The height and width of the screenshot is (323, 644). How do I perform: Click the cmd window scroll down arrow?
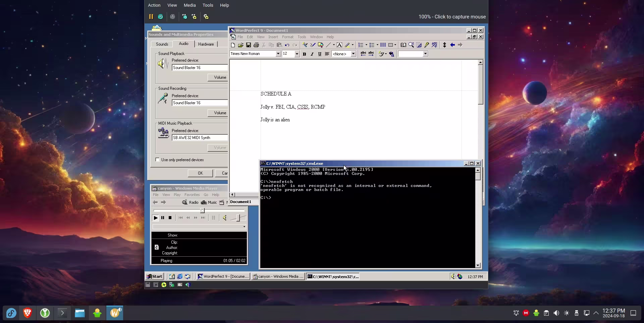click(x=478, y=265)
